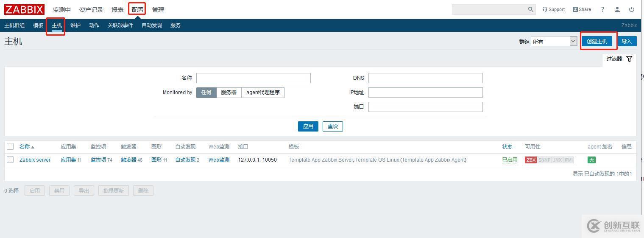Image resolution: width=644 pixels, height=238 pixels.
Task: Switch to the 维护 tab
Action: pos(75,25)
